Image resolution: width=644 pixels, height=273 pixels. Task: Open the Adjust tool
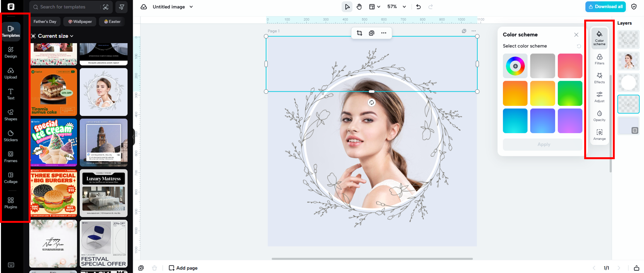click(599, 97)
